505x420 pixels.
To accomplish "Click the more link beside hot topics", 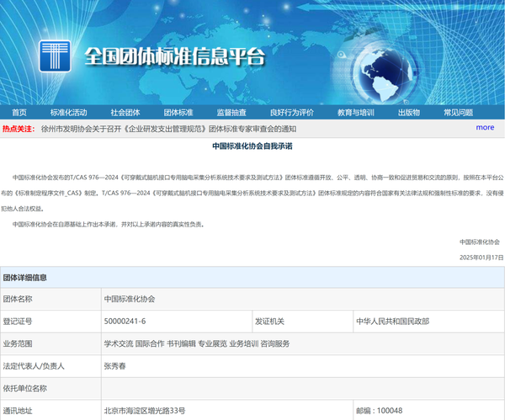I will click(x=485, y=128).
